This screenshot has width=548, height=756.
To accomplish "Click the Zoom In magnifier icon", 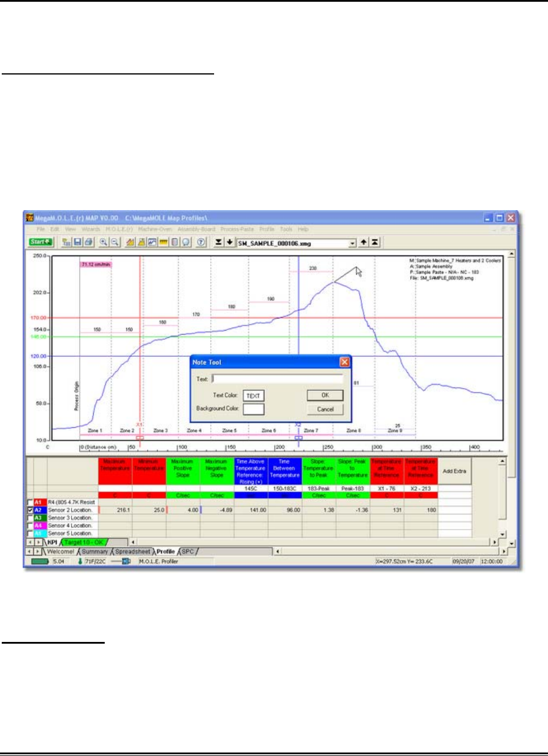I will (x=104, y=242).
